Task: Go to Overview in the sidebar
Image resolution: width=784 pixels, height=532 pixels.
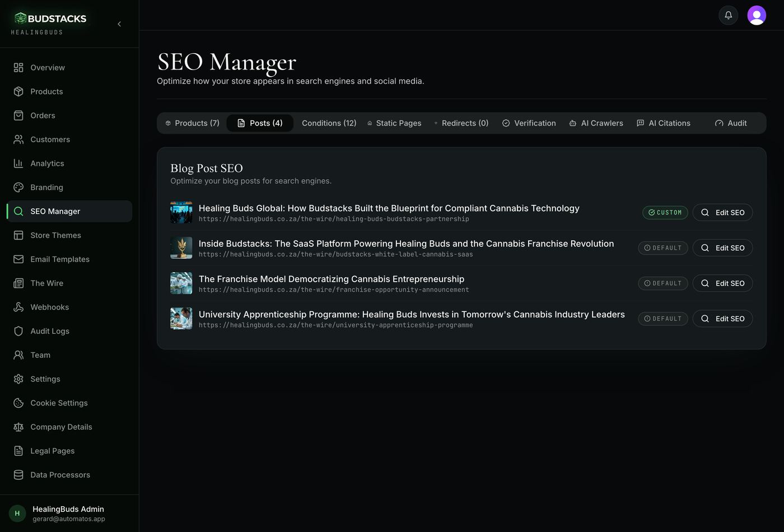Action: 69,68
